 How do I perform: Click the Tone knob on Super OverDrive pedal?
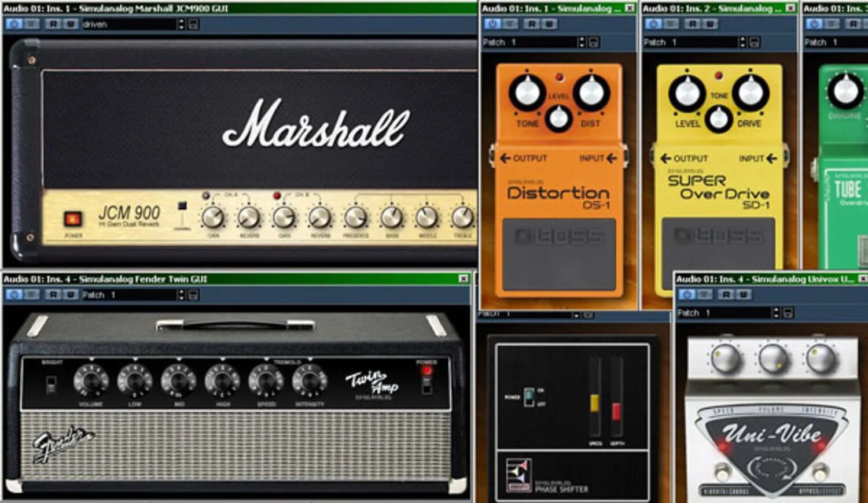pos(718,119)
